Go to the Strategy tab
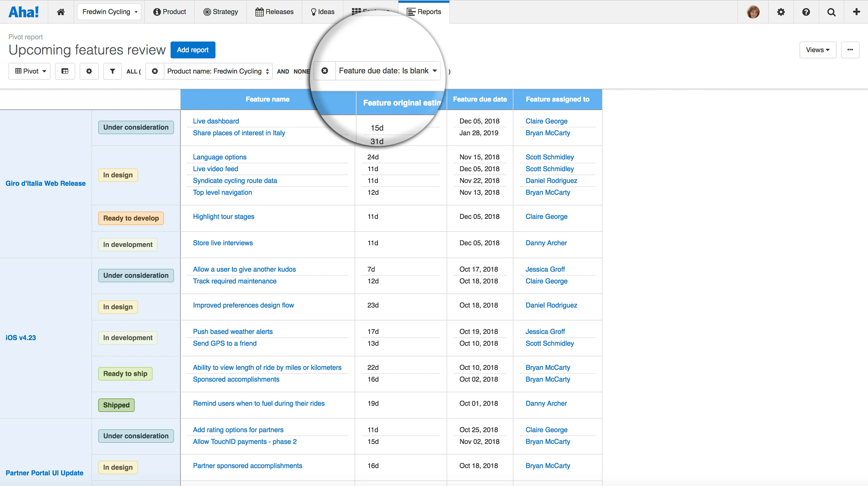This screenshot has height=486, width=868. click(221, 12)
